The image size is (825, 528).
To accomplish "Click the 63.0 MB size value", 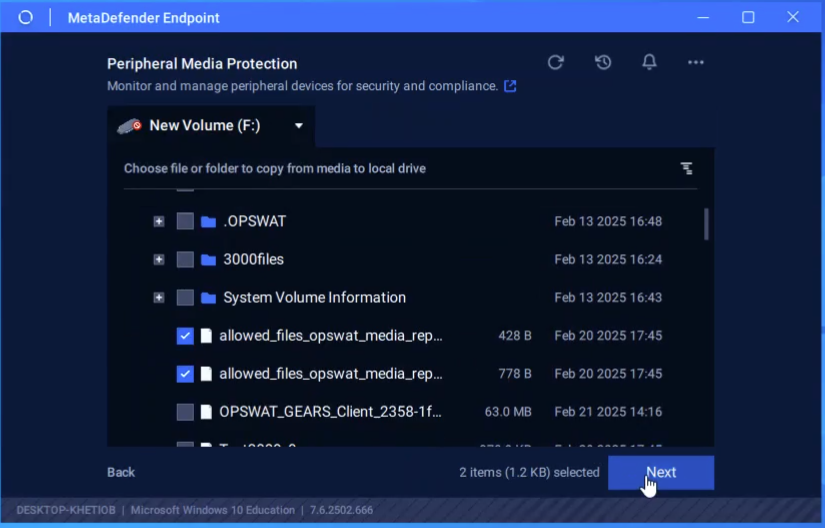I will (508, 412).
